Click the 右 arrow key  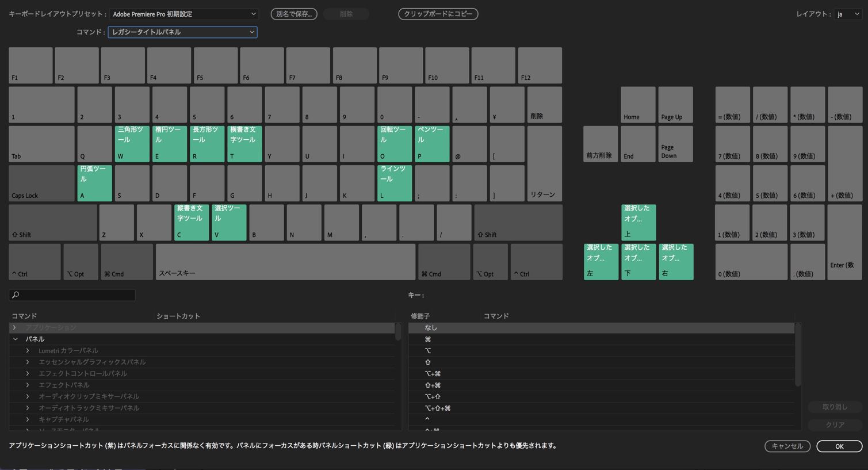676,262
